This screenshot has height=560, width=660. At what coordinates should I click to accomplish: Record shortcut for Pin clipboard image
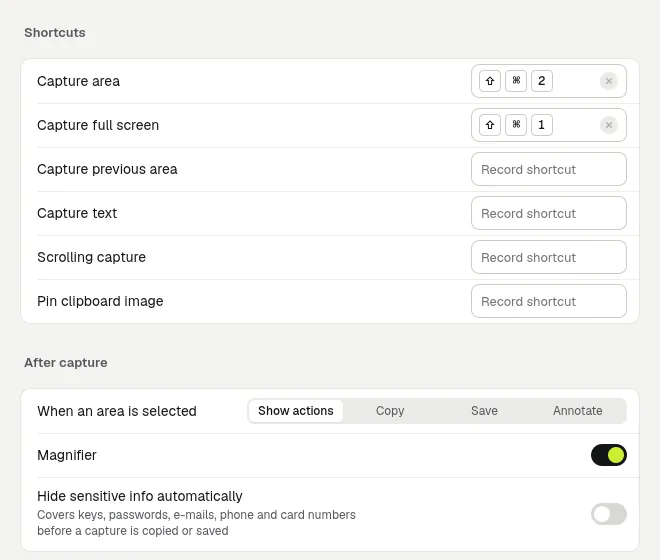coord(549,301)
